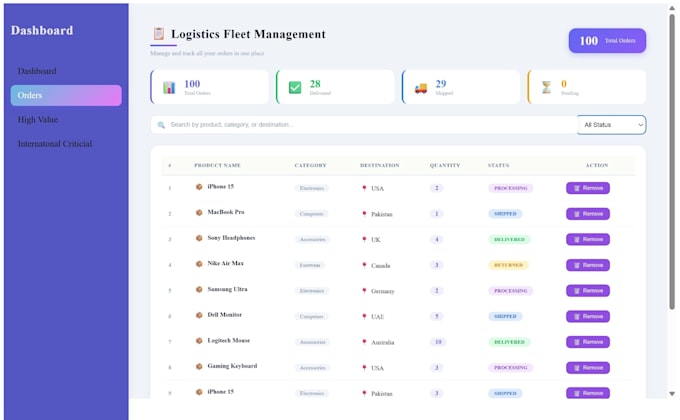Screen dimensions: 680x420
Task: Click the QUANTITY column header
Action: click(x=445, y=165)
